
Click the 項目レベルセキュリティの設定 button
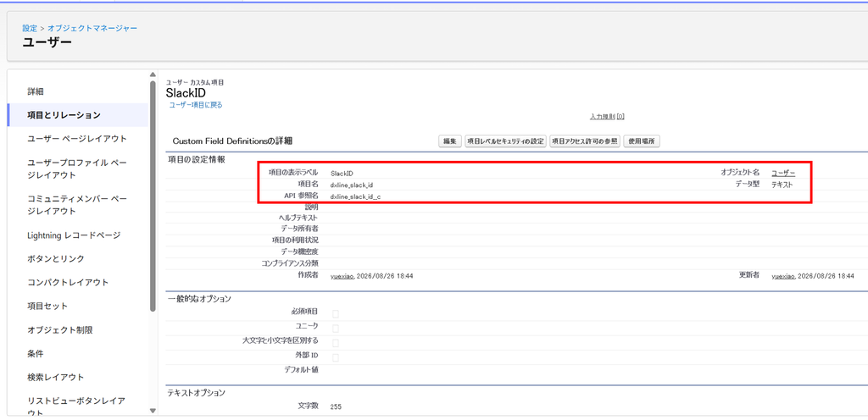(x=505, y=141)
